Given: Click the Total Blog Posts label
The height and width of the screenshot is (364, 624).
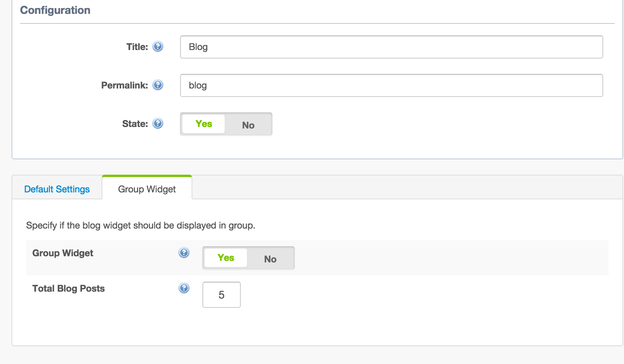Looking at the screenshot, I should [68, 289].
